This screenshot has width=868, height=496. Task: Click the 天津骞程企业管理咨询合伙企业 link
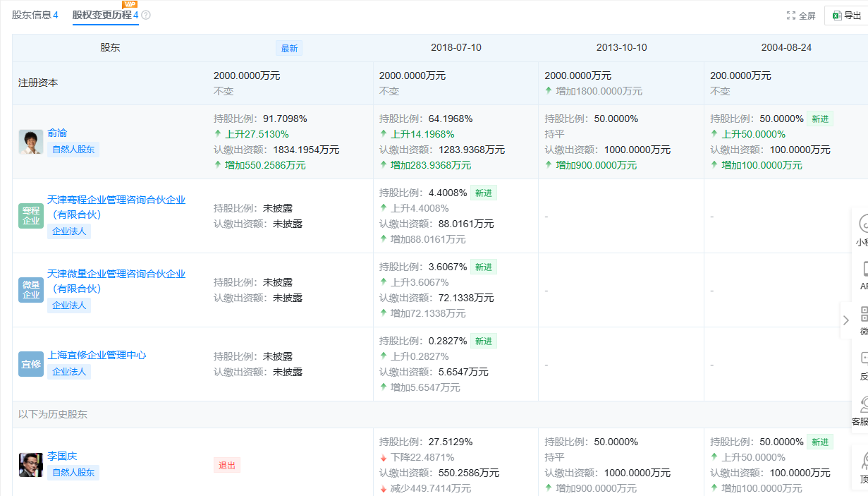(115, 199)
